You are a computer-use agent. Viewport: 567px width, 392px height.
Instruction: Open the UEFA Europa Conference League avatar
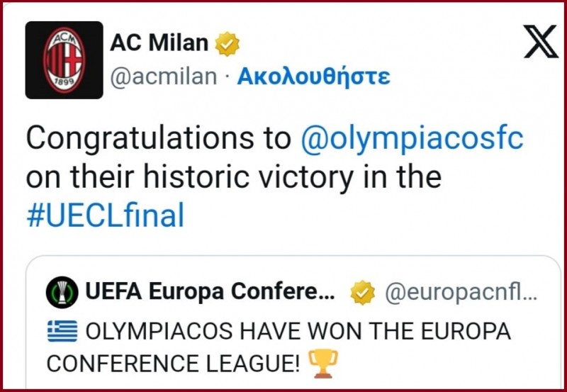62,292
